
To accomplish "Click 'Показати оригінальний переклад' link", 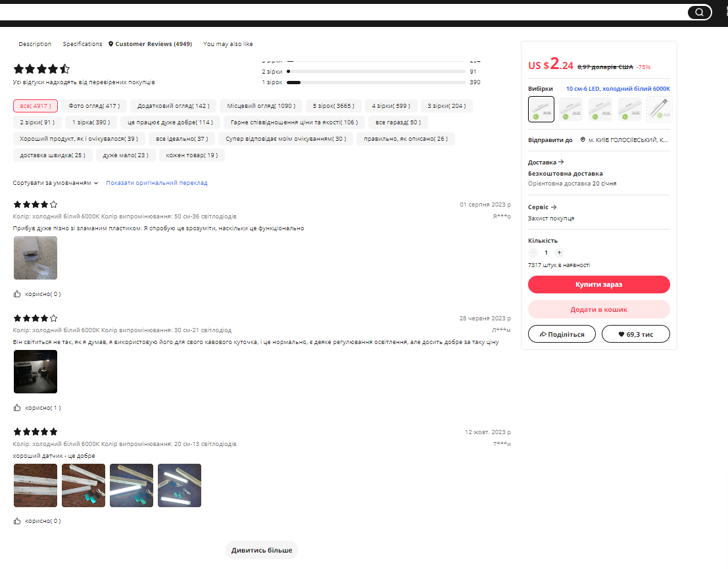I will [x=157, y=183].
